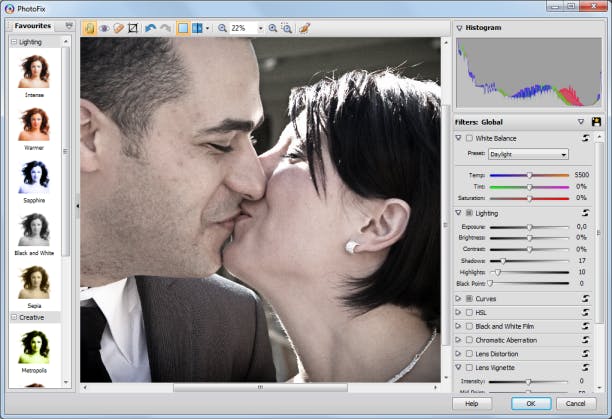Enable Lens Distortion checkbox
The width and height of the screenshot is (612, 419).
469,354
